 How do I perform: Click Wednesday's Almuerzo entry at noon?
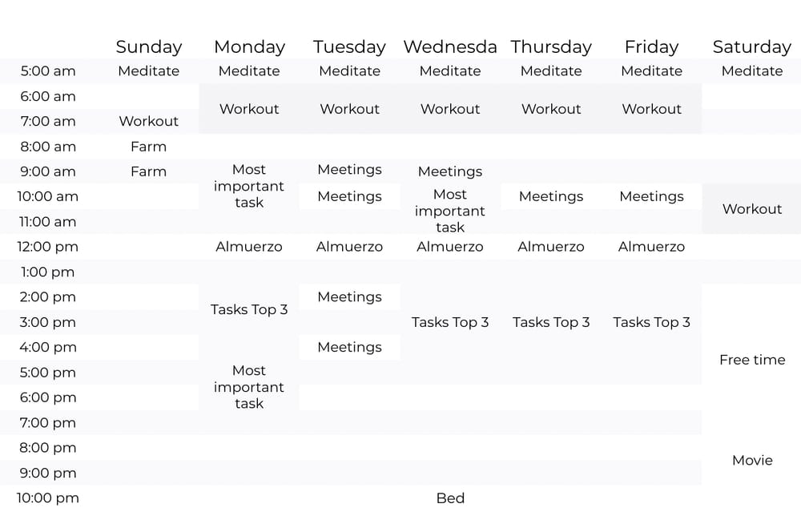point(450,247)
